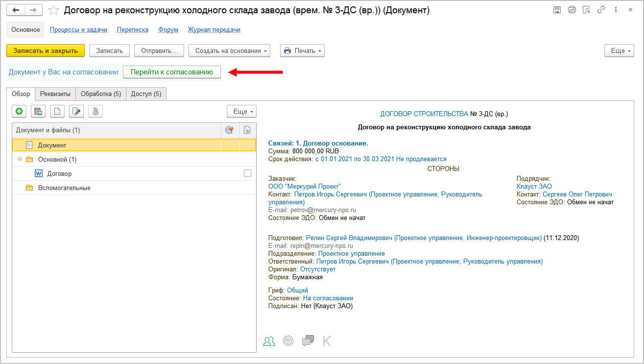Image resolution: width=644 pixels, height=364 pixels.
Task: Click the clipboard paste file icon
Action: [38, 111]
